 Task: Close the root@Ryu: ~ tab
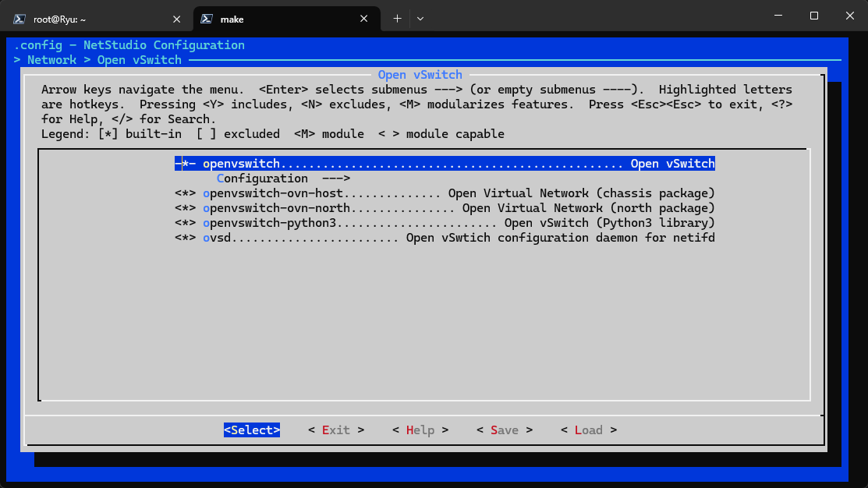coord(176,19)
